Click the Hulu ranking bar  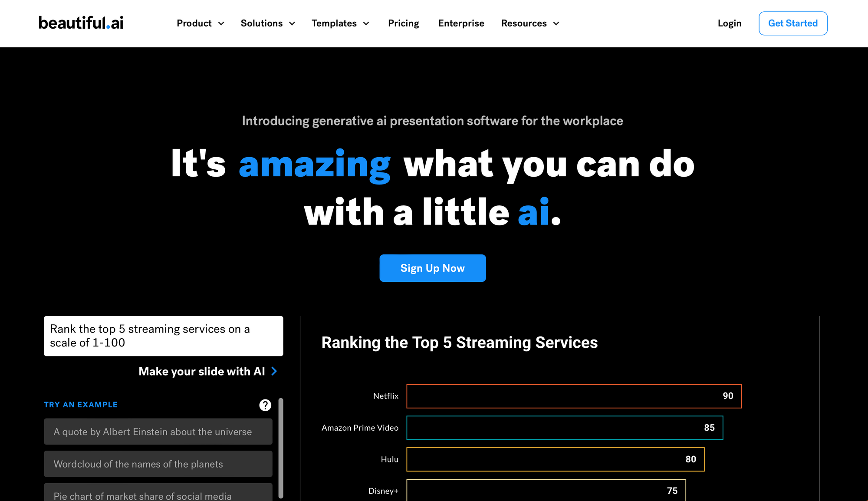556,459
